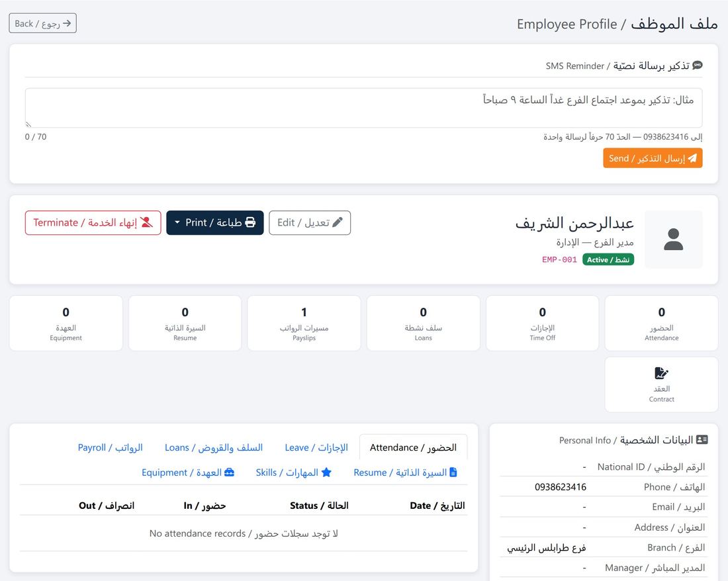Click the phone number 0938623416 in Personal Info
This screenshot has height=581, width=728.
click(561, 487)
